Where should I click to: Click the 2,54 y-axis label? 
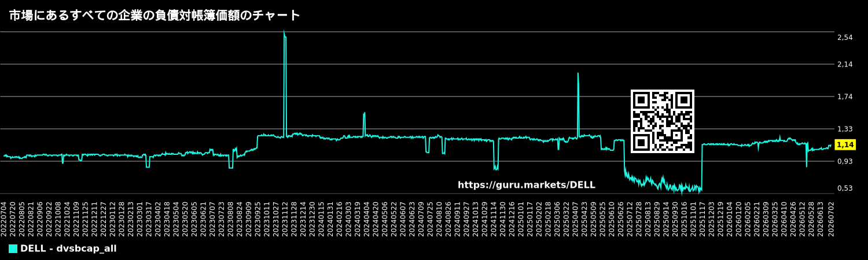pyautogui.click(x=845, y=38)
